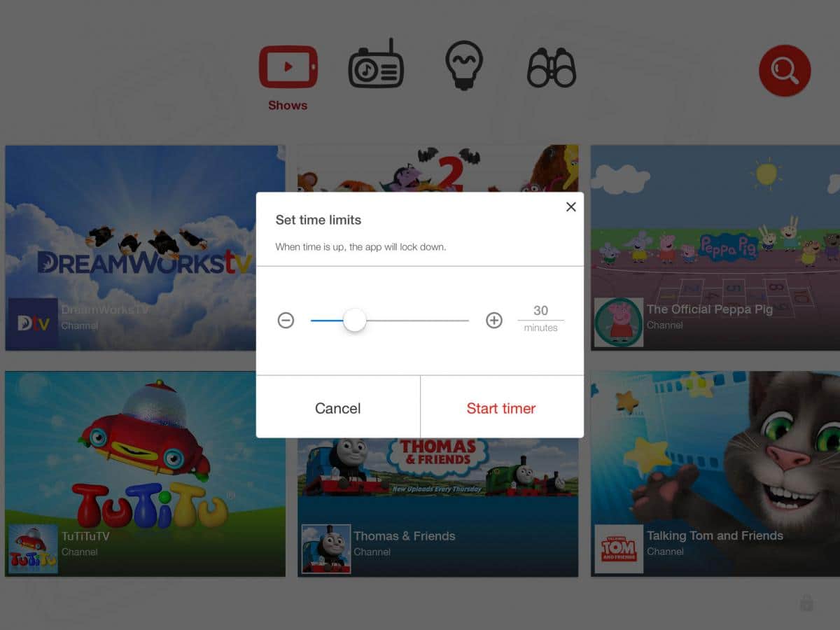Tap the parental lock icon
Viewport: 840px width, 630px height.
coord(806,603)
